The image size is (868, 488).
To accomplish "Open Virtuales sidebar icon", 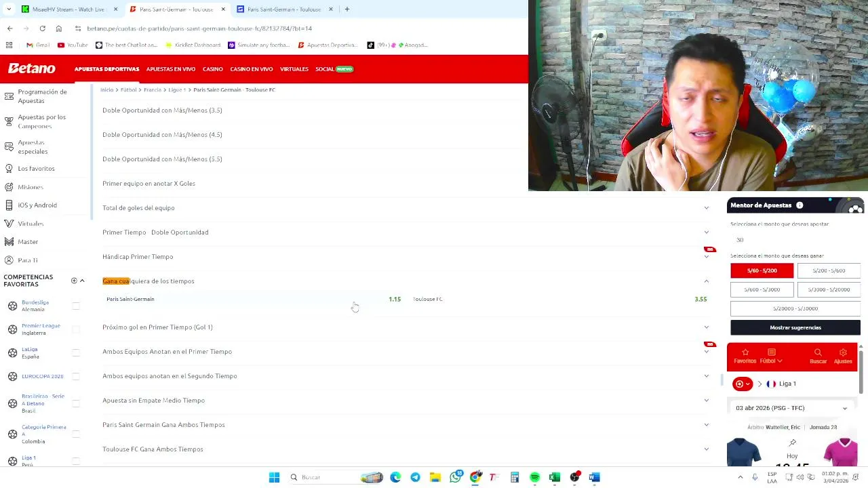I will point(9,223).
